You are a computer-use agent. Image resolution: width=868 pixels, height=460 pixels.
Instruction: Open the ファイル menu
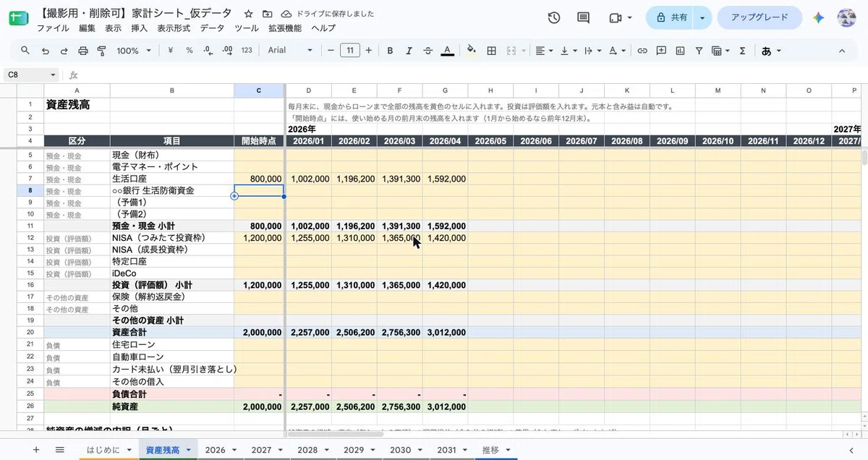point(53,28)
